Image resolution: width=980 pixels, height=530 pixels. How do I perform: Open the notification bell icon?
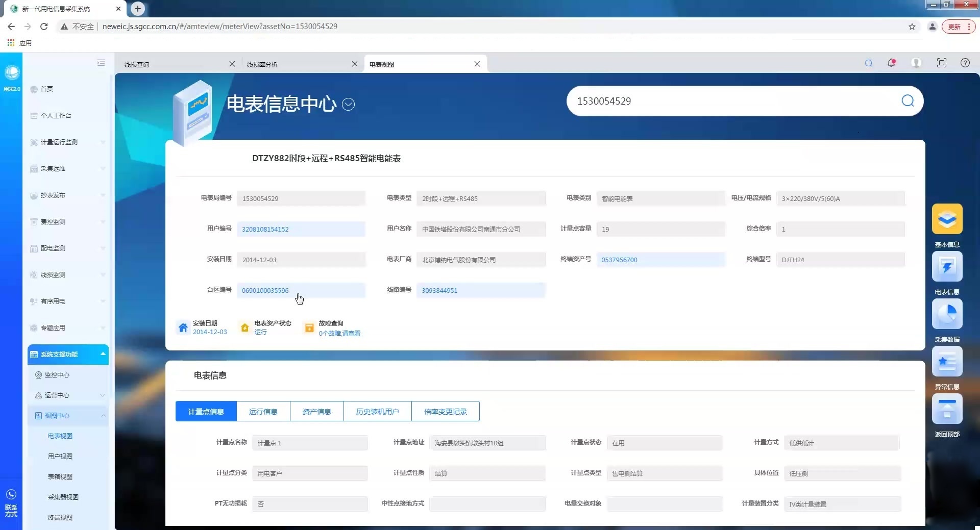point(891,63)
